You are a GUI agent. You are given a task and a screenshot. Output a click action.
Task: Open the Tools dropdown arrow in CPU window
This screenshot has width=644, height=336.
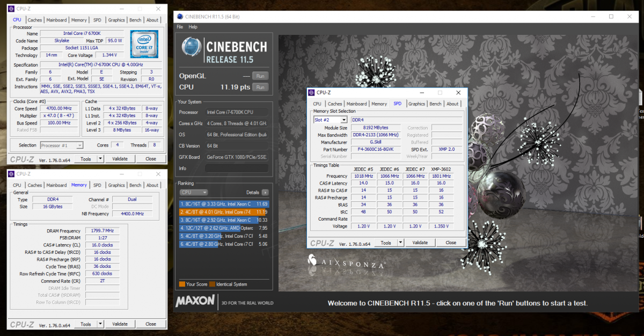(100, 159)
